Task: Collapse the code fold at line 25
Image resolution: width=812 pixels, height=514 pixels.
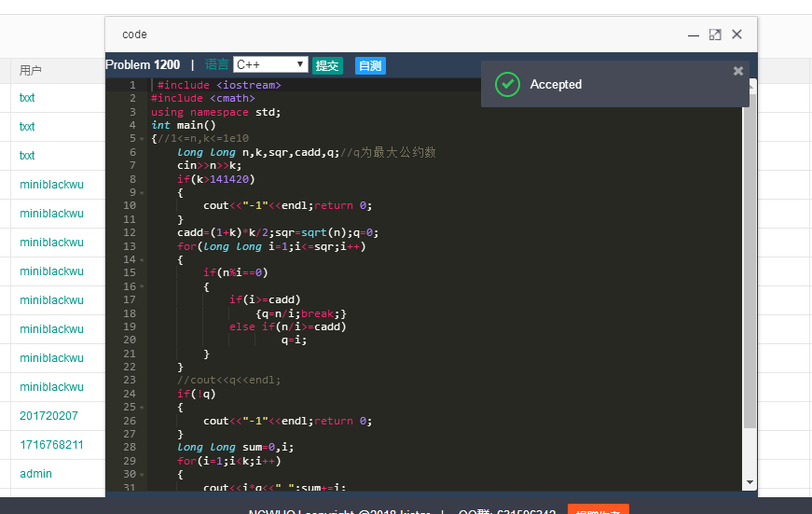Action: pyautogui.click(x=142, y=408)
